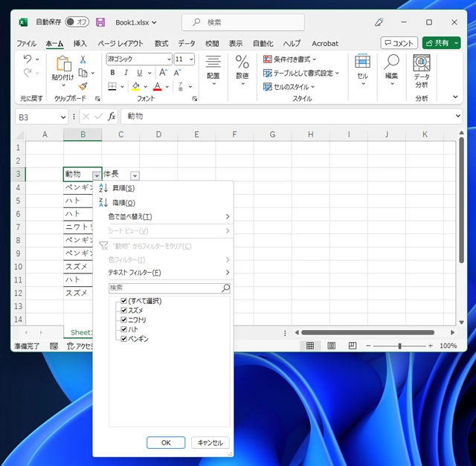Viewport: 476px width, 466px height.
Task: Switch to 数式 tab
Action: tap(161, 43)
